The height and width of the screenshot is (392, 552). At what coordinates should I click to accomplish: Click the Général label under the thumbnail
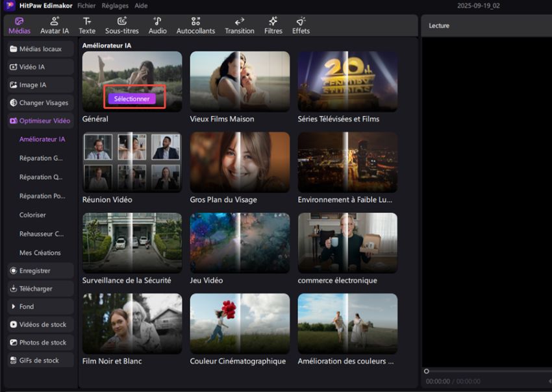point(95,119)
